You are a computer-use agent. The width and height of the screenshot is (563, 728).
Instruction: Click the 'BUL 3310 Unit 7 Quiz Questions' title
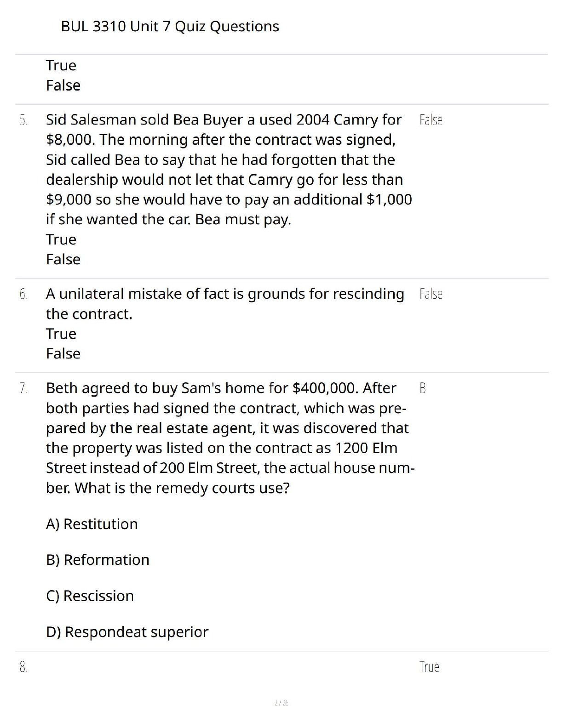pos(170,27)
